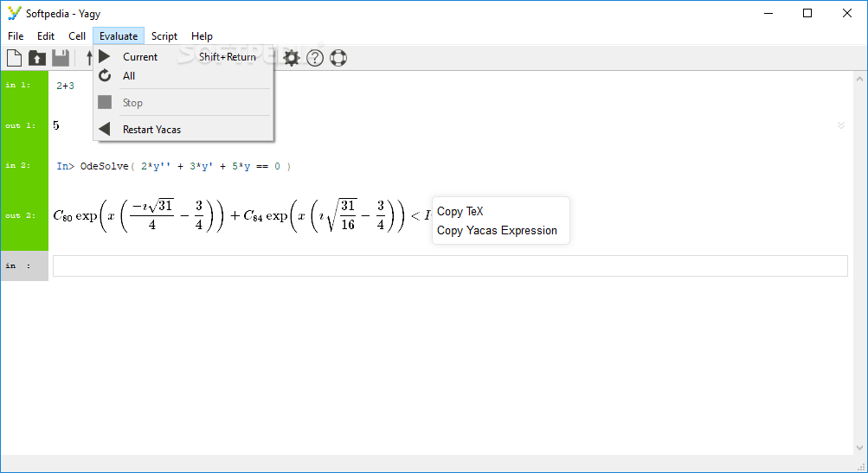Click the Shift+Return shortcut text
This screenshot has width=868, height=473.
[228, 56]
